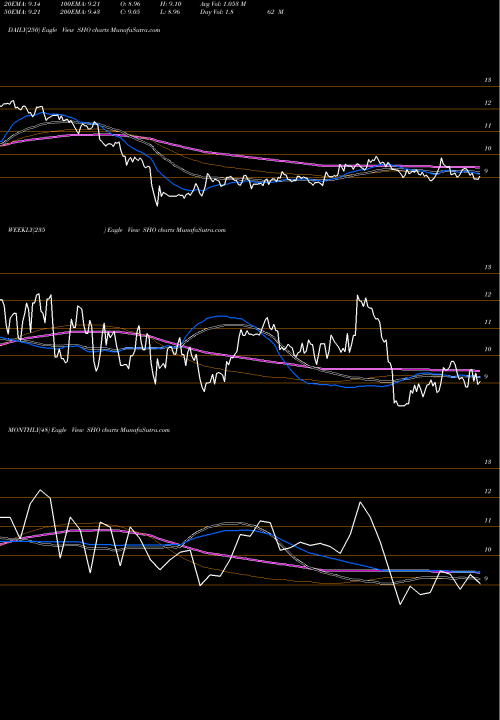The height and width of the screenshot is (720, 500).
Task: Click the 12 axis label on monthly chart
Action: click(x=488, y=491)
